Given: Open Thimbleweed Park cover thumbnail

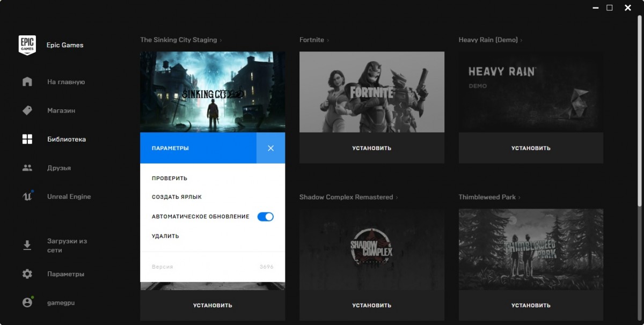Looking at the screenshot, I should pos(531,249).
